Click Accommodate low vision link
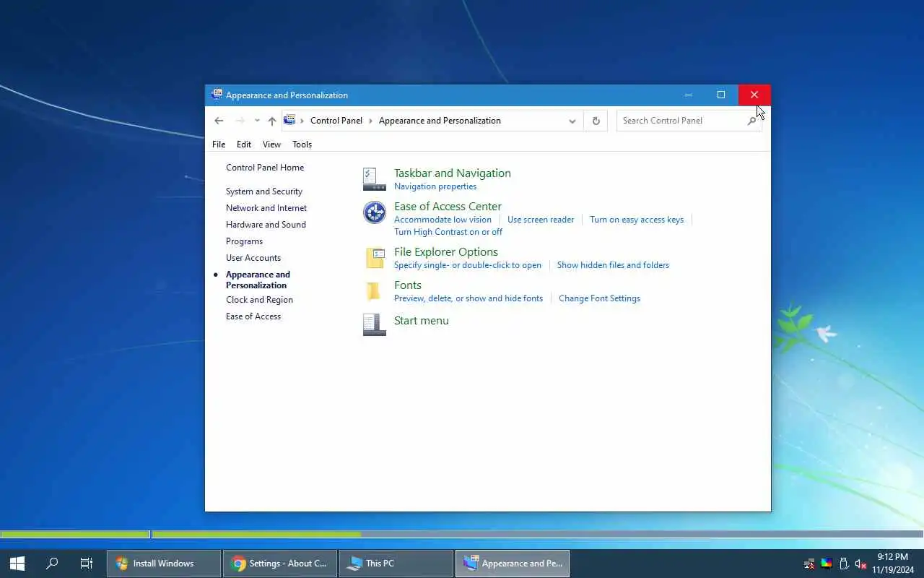Viewport: 924px width, 578px height. coord(443,220)
